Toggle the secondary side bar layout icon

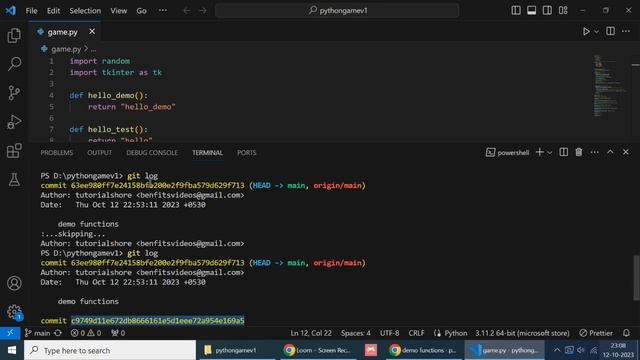[x=547, y=11]
